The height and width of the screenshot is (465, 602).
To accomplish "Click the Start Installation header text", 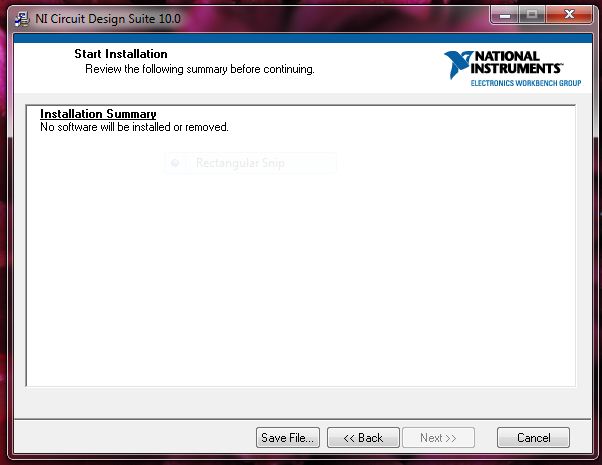I will 121,54.
